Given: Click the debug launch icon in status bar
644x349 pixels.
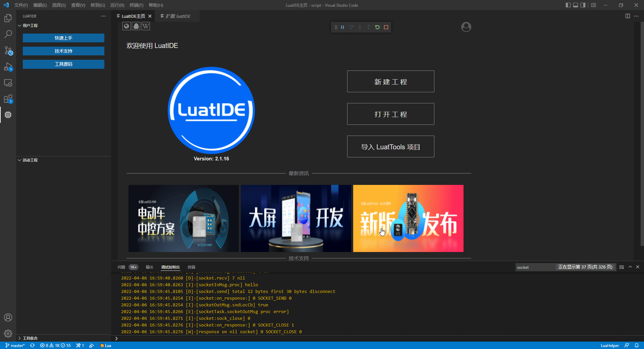Looking at the screenshot, I should pyautogui.click(x=92, y=345).
